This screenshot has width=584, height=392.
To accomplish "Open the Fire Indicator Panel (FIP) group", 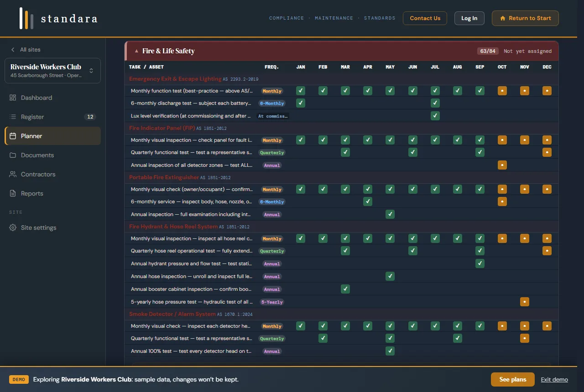I will (x=341, y=128).
